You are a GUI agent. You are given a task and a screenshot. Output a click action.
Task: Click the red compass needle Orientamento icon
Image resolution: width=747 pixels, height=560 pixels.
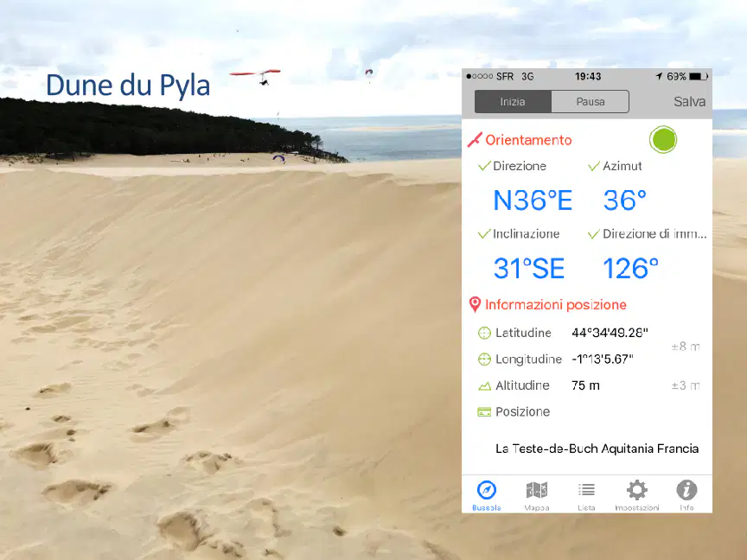pyautogui.click(x=475, y=139)
